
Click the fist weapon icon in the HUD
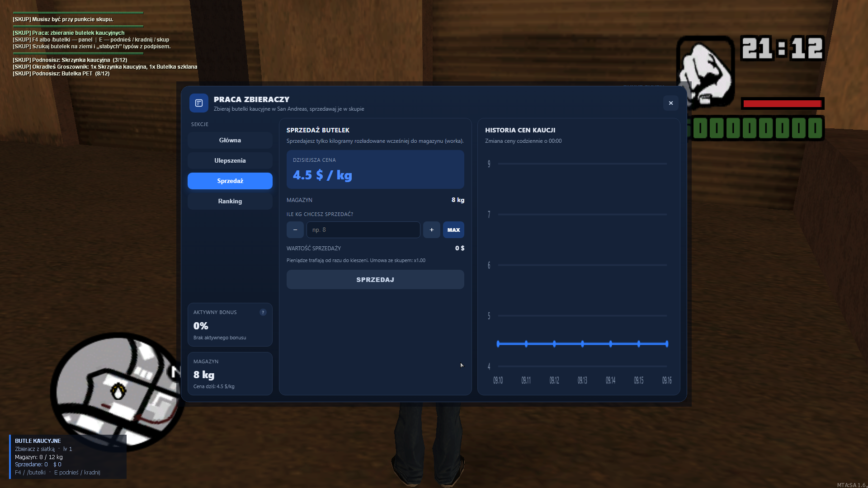pyautogui.click(x=706, y=72)
